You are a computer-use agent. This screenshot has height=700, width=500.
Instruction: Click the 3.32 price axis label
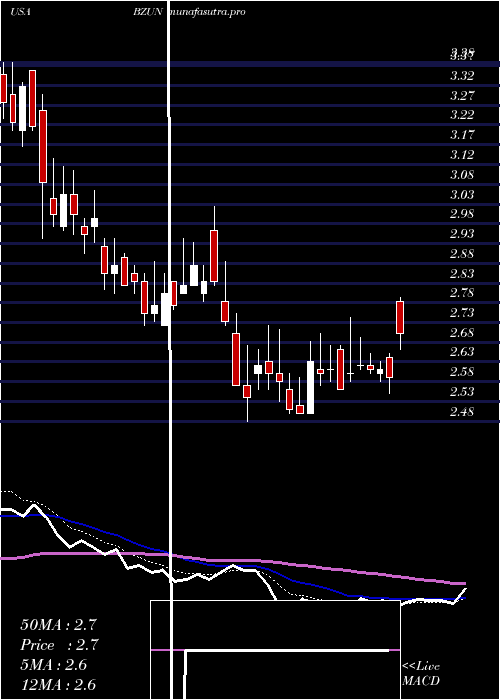(462, 75)
